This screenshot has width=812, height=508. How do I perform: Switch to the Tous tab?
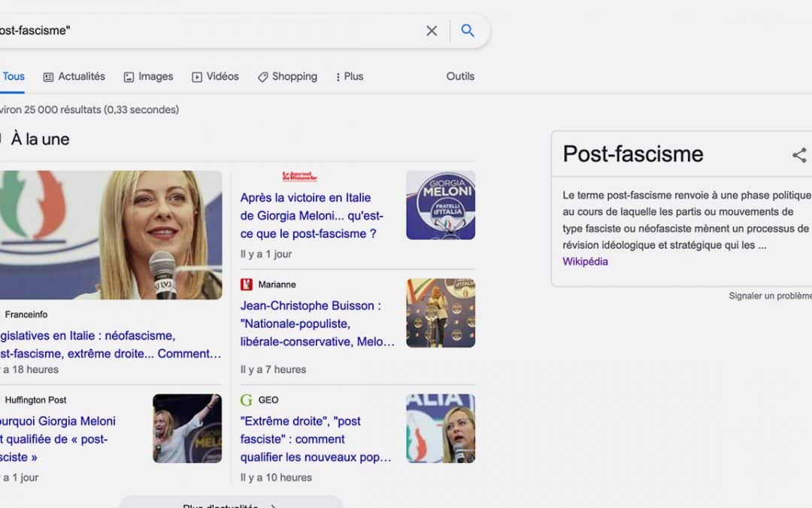pyautogui.click(x=13, y=76)
